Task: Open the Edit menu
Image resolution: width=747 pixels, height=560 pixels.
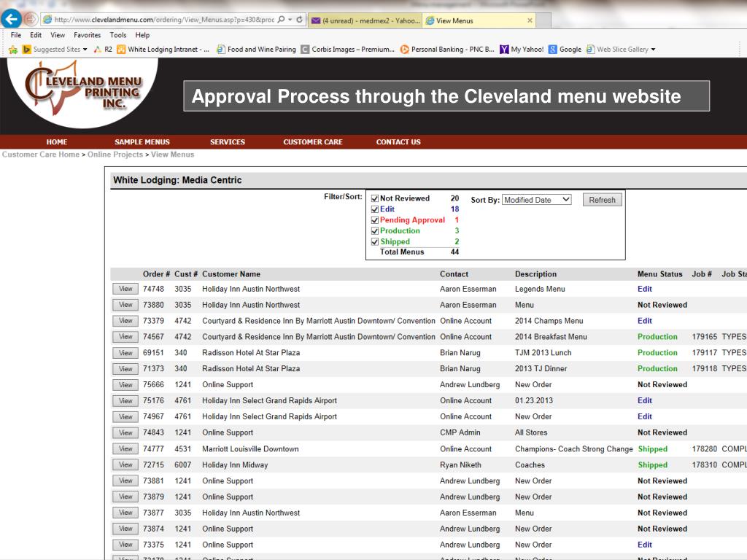Action: (36, 35)
